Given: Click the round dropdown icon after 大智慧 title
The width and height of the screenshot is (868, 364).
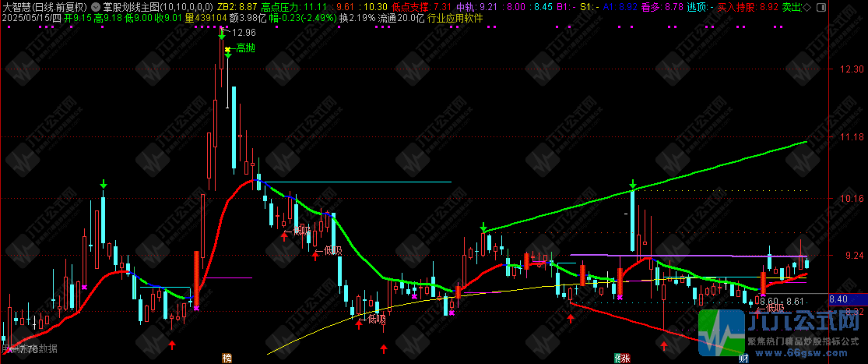Looking at the screenshot, I should coord(97,6).
